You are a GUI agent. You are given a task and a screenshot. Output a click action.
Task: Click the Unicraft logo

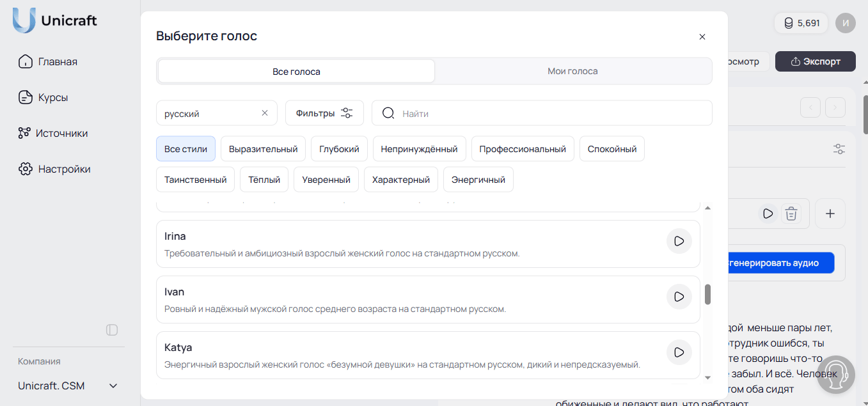55,20
